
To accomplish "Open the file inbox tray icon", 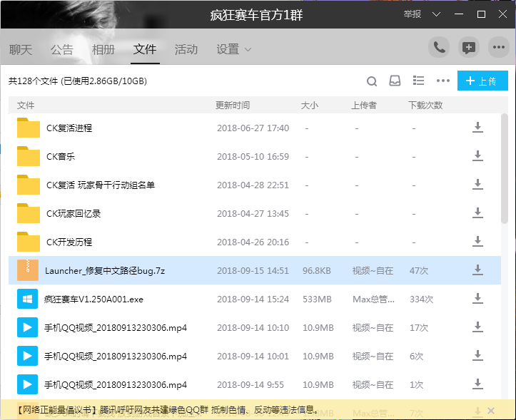I will (395, 81).
